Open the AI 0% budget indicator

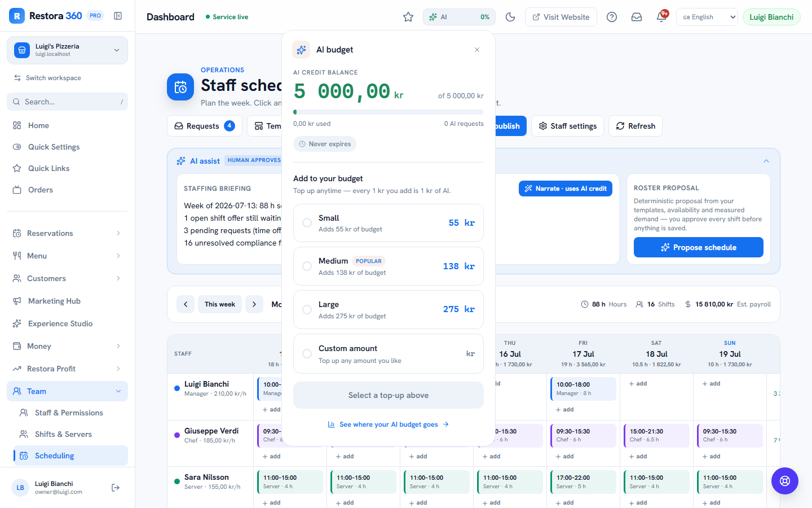click(459, 17)
